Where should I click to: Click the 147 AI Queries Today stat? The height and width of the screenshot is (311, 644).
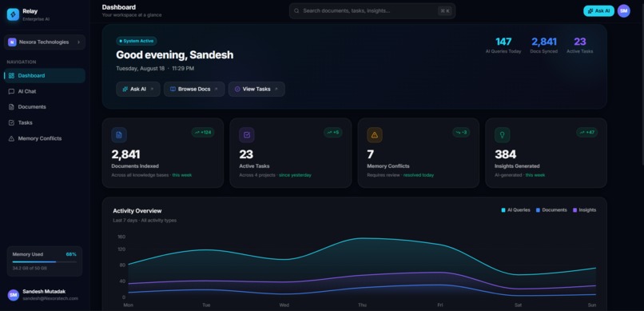pyautogui.click(x=503, y=46)
